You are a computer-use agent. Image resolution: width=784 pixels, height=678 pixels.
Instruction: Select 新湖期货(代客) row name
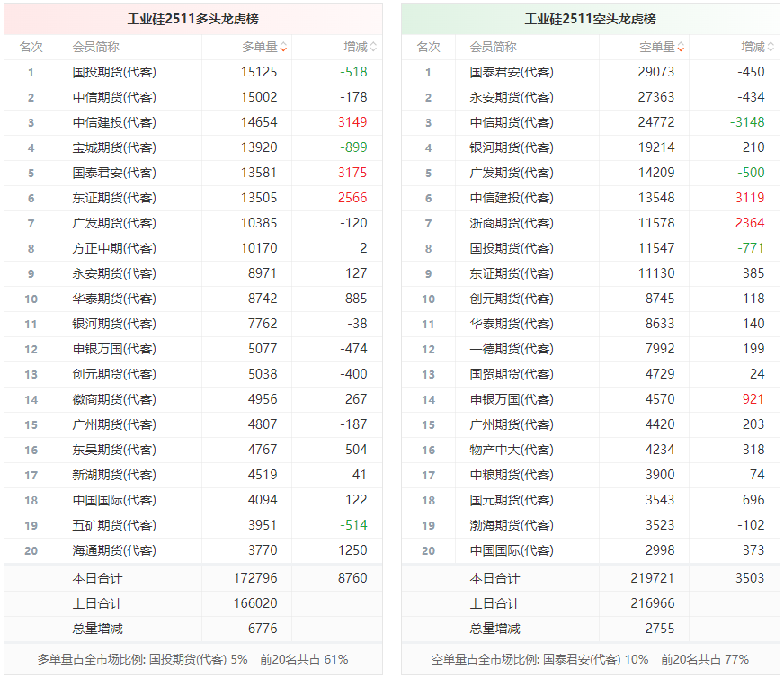[114, 475]
